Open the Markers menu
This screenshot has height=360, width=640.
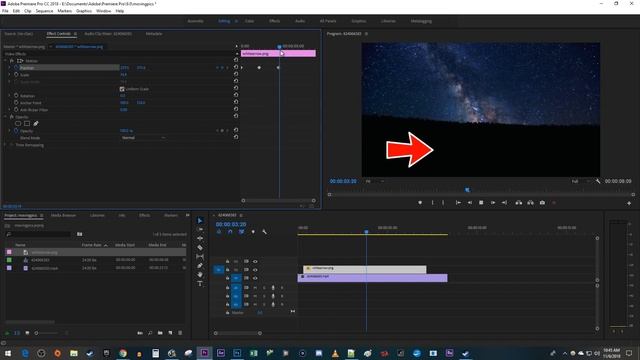[x=64, y=11]
